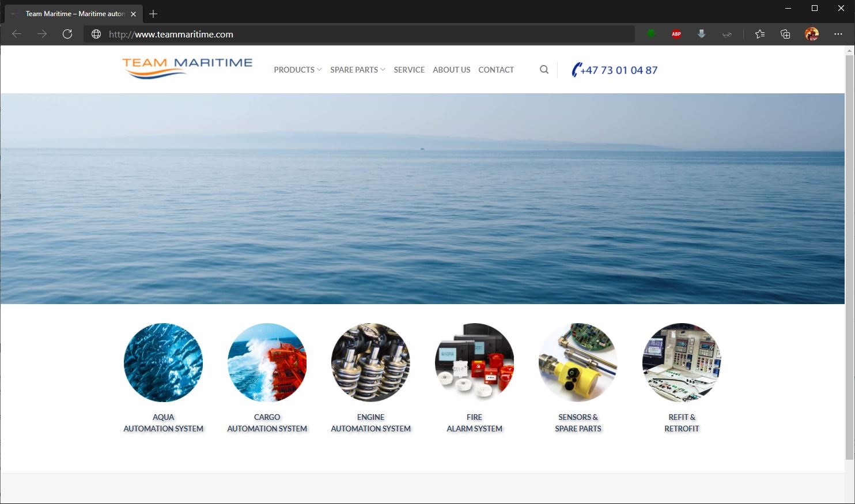Open the Collections icon
The image size is (855, 504).
785,34
